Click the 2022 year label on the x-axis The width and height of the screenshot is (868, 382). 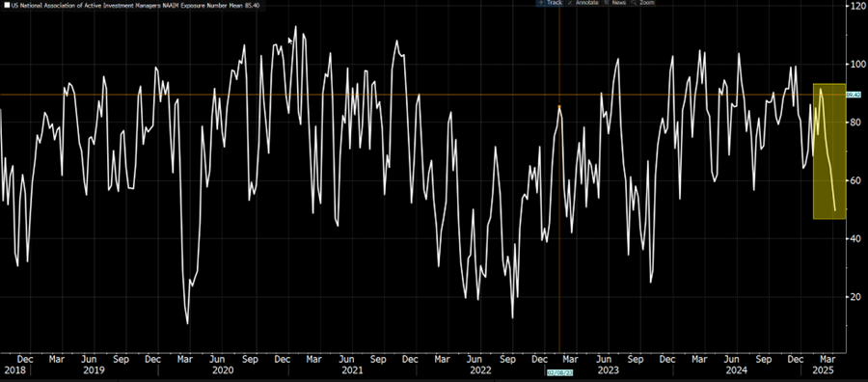coord(481,369)
